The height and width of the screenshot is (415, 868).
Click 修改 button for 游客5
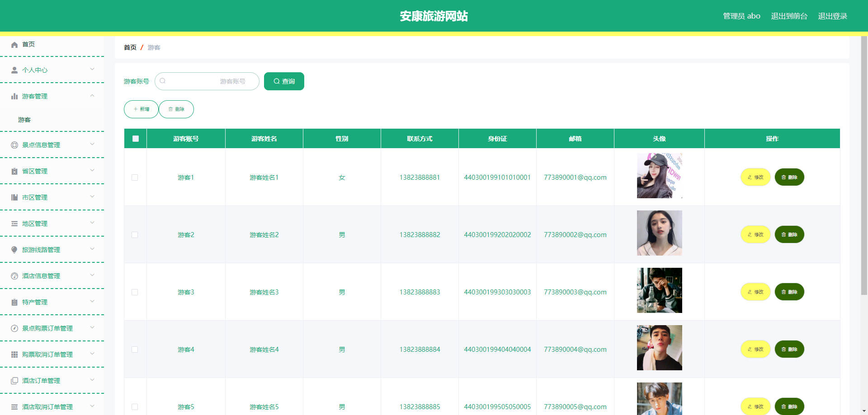tap(755, 406)
